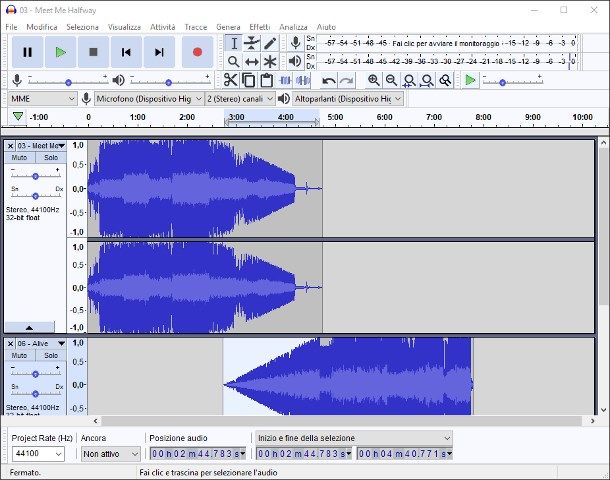The height and width of the screenshot is (480, 610).
Task: Select the Multi-tool asterisk icon
Action: click(270, 61)
